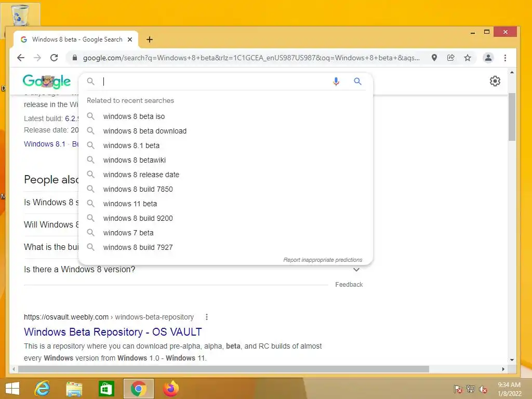Pick the windows 11 beta suggestion
This screenshot has width=532, height=399.
(225, 204)
